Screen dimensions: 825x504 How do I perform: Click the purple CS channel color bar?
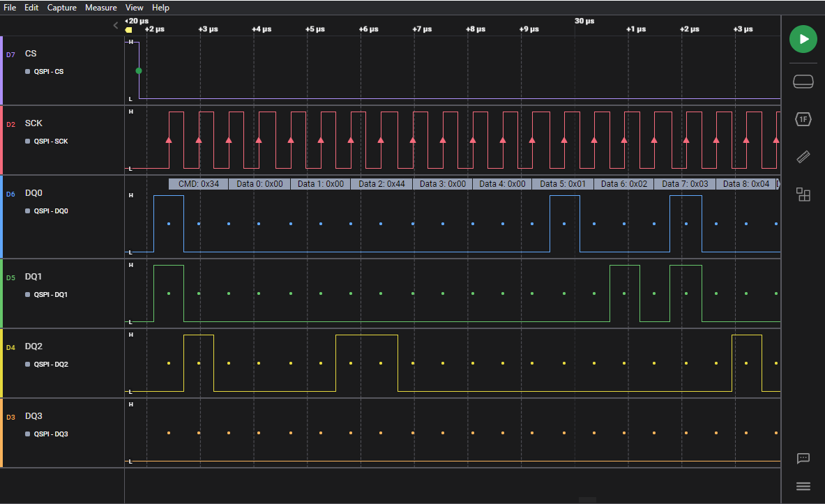coord(1,70)
